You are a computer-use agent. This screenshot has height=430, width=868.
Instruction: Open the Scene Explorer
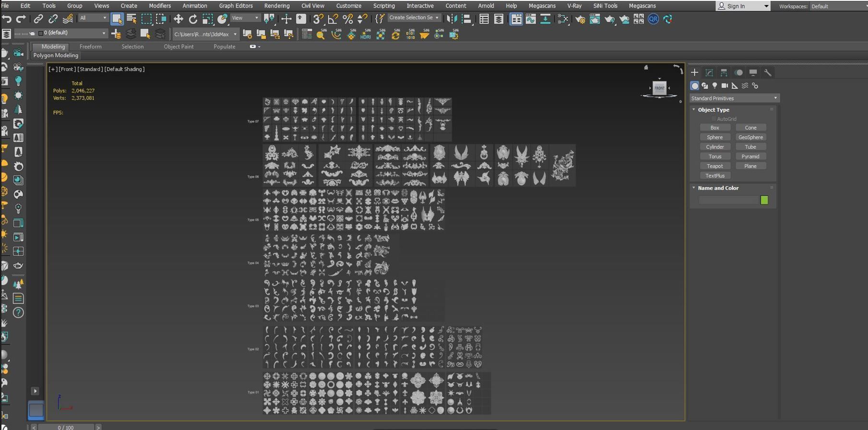click(484, 19)
